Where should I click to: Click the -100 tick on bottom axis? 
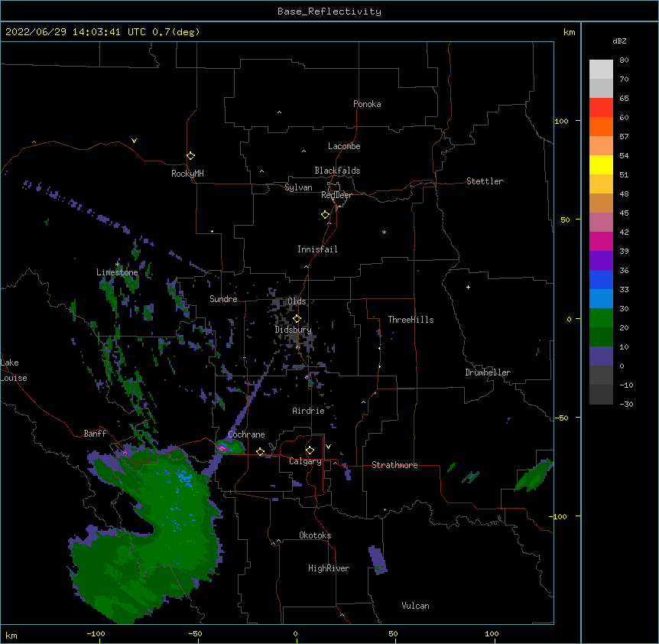[96, 634]
